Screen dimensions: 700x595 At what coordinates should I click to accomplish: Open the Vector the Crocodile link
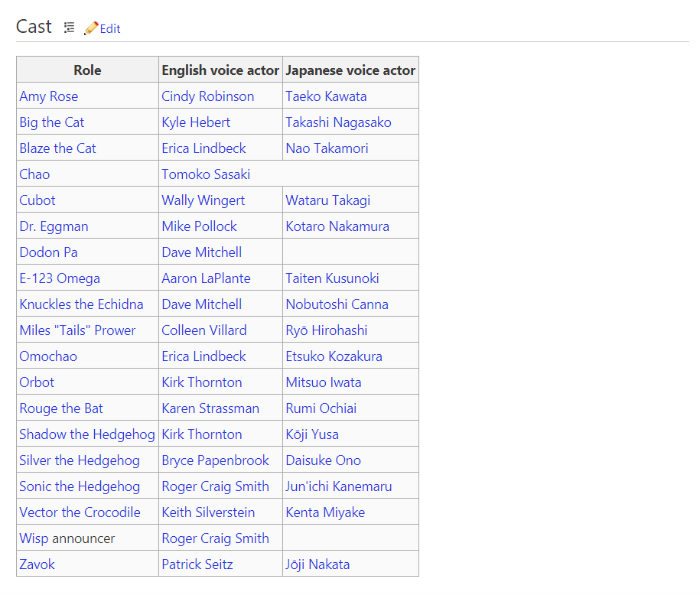(x=80, y=512)
